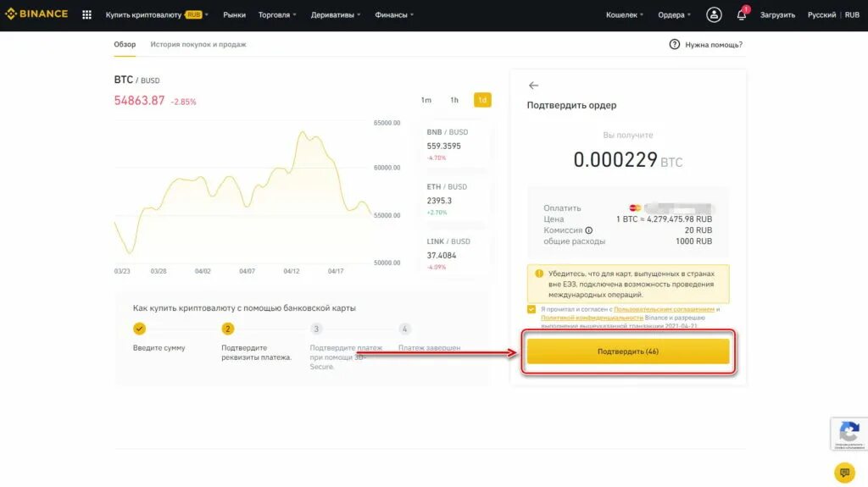Click the -2.85% change value
Screen dimensions: 868x487
click(183, 102)
